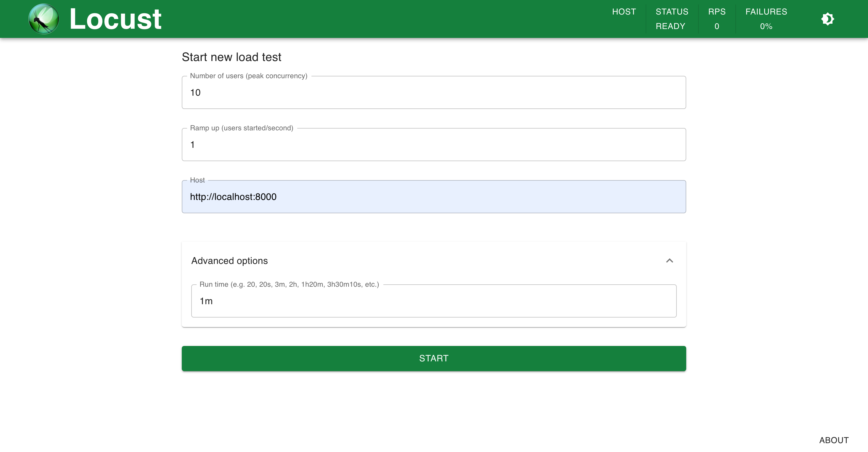
Task: Click into the Ramp up input field
Action: pos(433,145)
